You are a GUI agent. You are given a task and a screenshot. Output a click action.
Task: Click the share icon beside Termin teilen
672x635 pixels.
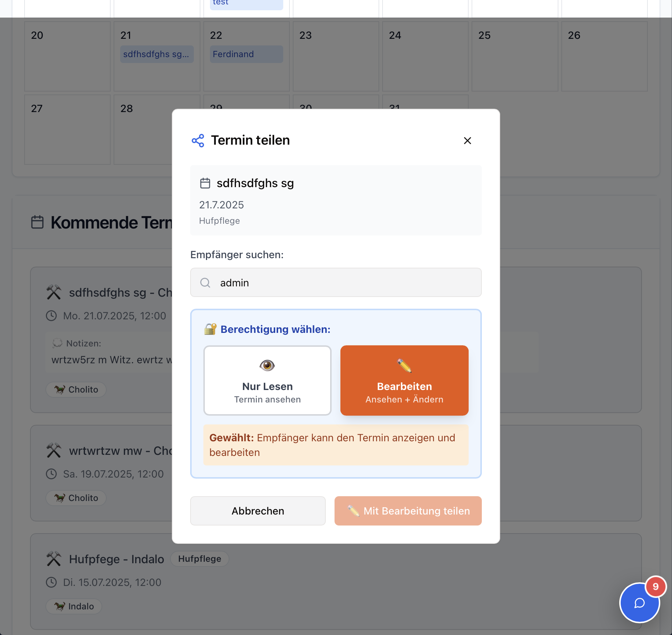(x=198, y=141)
